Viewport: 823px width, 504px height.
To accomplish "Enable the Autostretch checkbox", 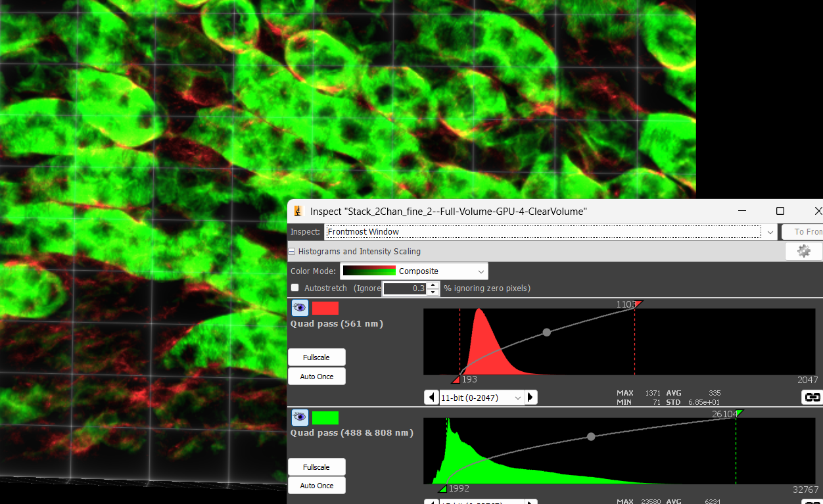I will click(x=295, y=288).
